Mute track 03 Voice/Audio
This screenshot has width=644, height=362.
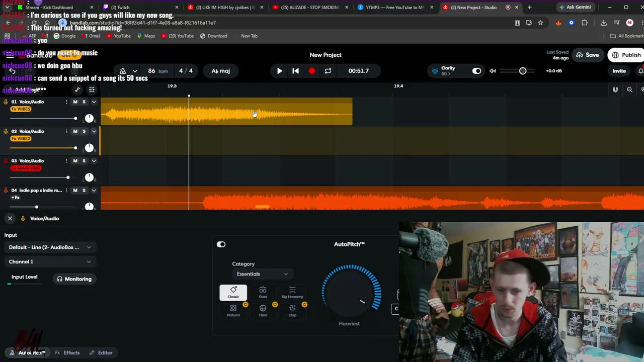click(75, 161)
